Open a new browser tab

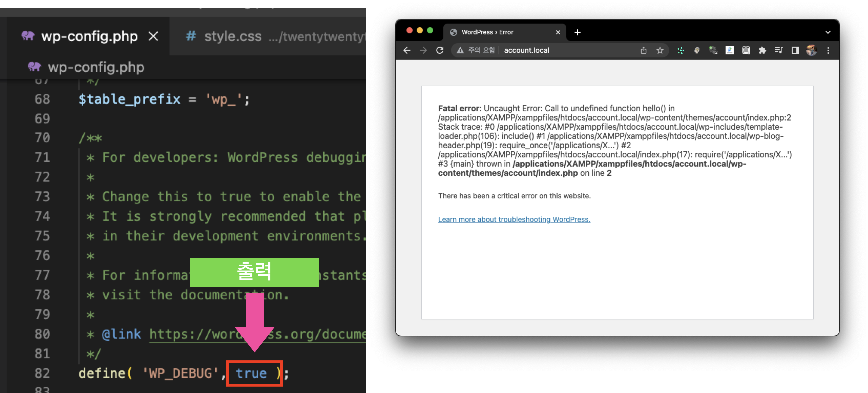tap(577, 32)
